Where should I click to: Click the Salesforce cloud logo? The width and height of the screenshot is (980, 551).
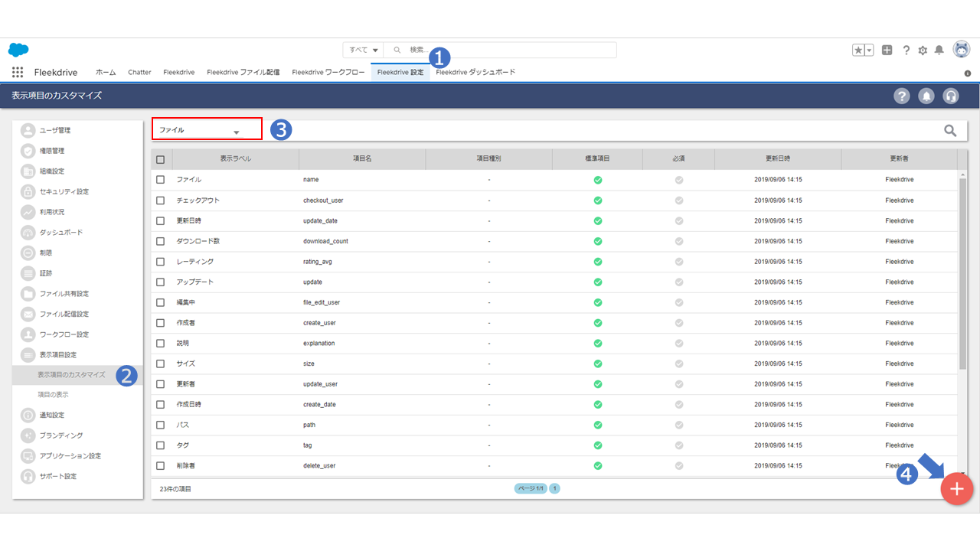[x=18, y=50]
